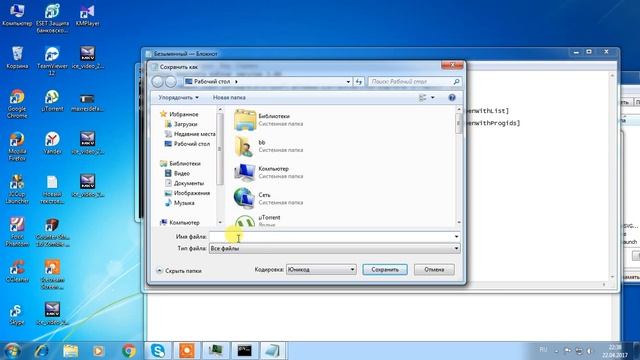Click the forward arrow in the save dialog
The width and height of the screenshot is (640, 360).
pos(171,82)
